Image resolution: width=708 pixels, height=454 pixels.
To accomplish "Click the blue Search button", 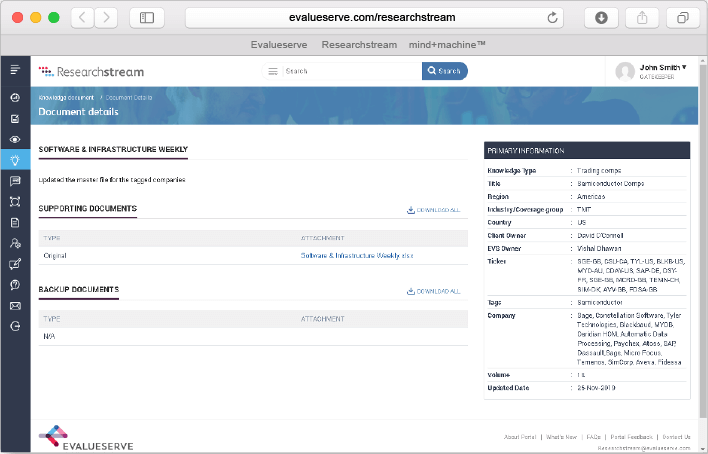I will coord(444,71).
